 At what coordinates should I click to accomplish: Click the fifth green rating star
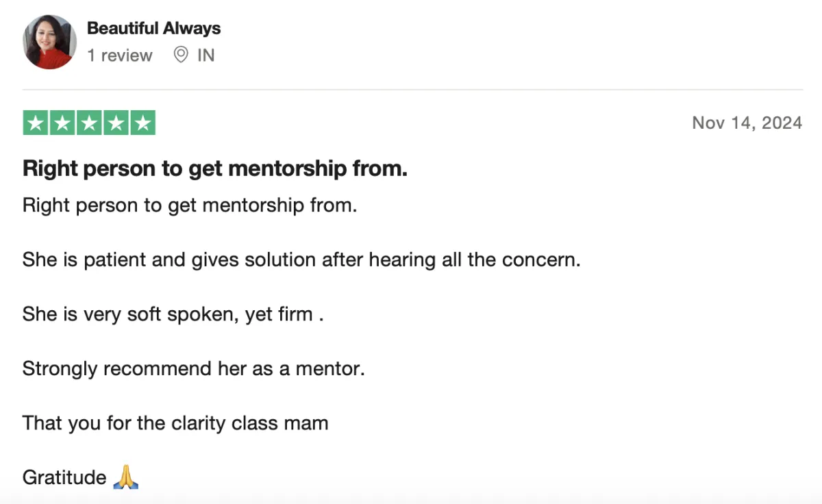coord(142,123)
